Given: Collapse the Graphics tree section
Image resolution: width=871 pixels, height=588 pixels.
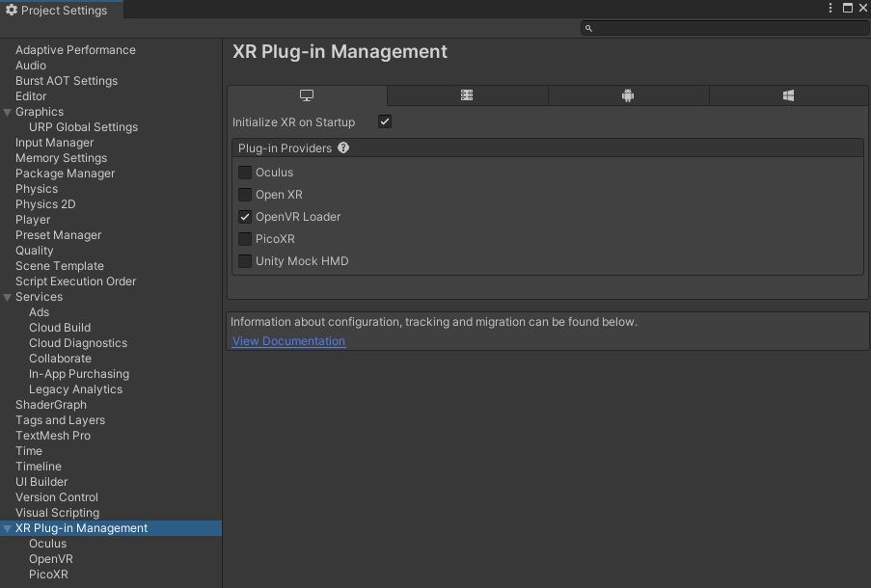Looking at the screenshot, I should coord(8,113).
